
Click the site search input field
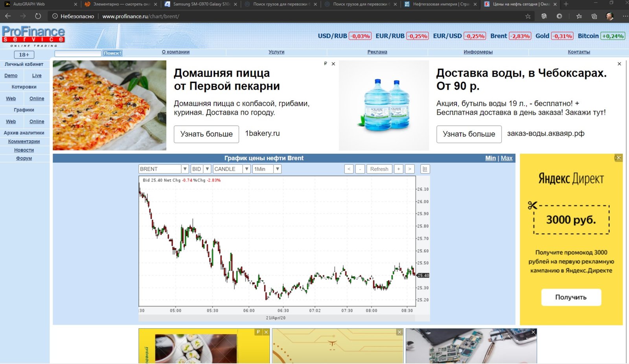tap(78, 53)
